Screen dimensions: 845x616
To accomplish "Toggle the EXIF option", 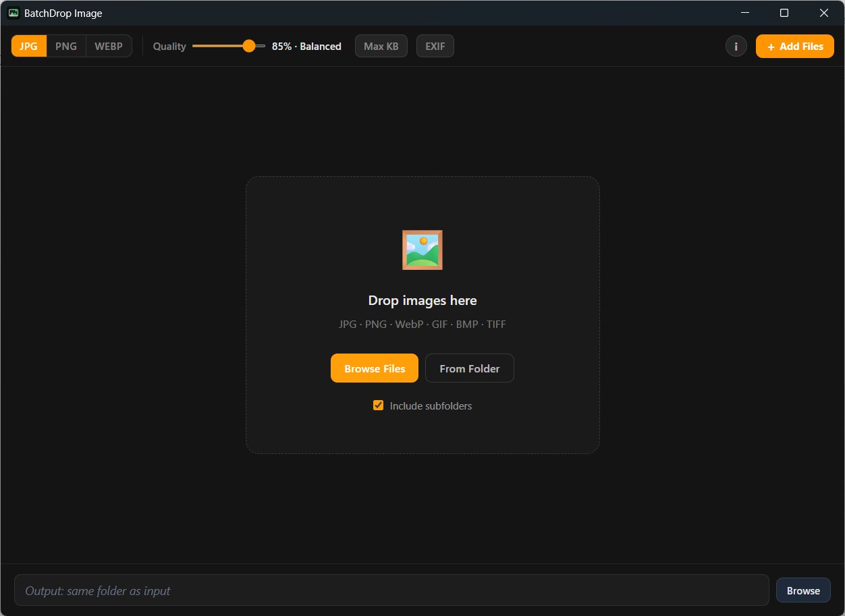I will pos(435,46).
